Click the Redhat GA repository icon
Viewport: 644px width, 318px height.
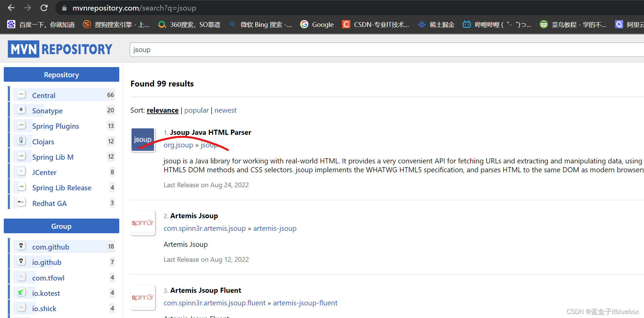21,202
